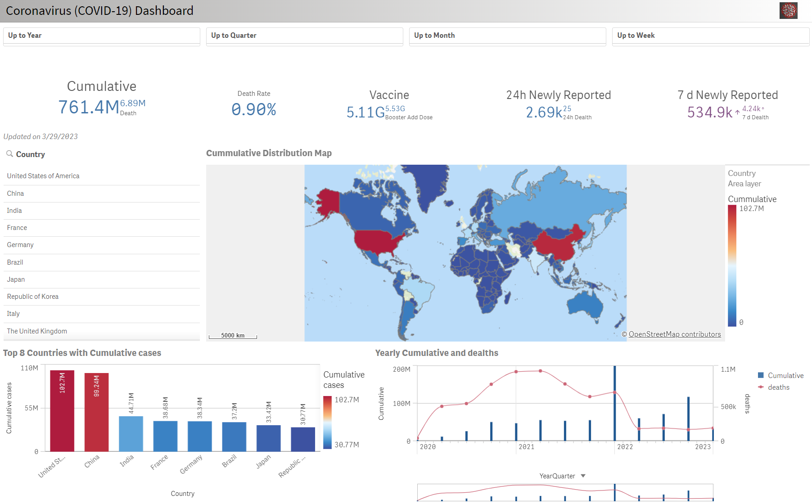Screen dimensions: 812x504
Task: Click the Vaccine 5.11G value
Action: 365,112
